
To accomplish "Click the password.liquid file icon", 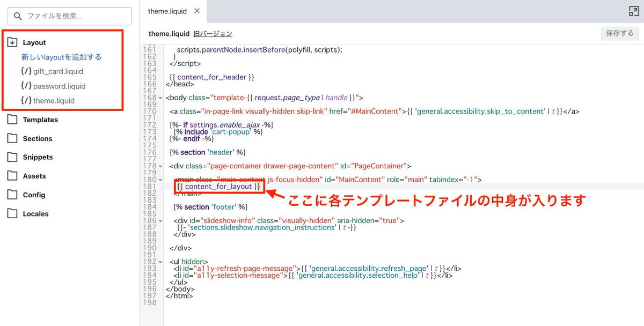I will click(x=26, y=86).
